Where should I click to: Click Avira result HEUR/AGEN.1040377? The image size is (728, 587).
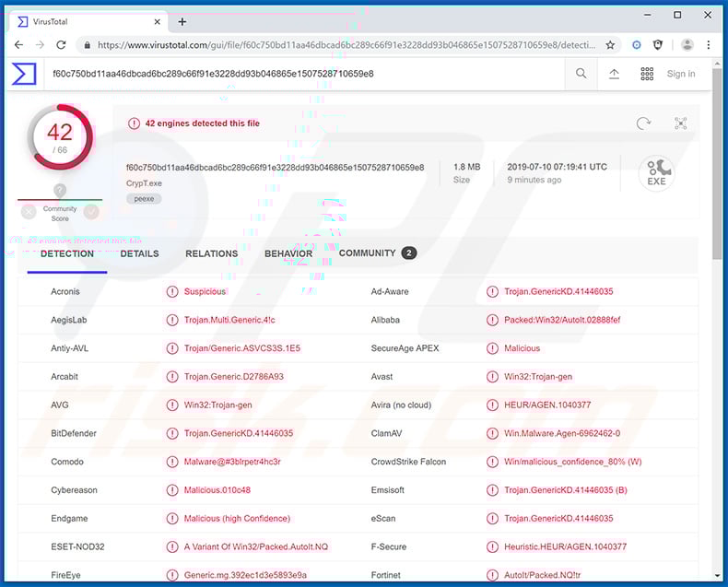tap(547, 405)
